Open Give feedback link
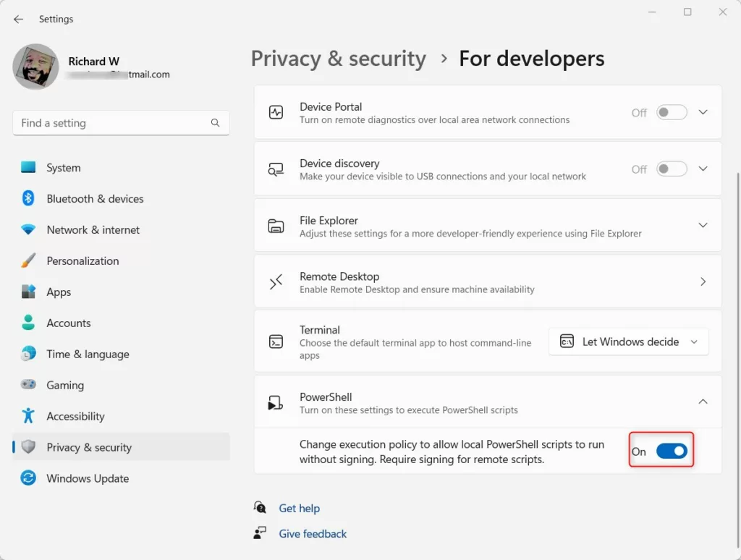Screen dimensions: 741x560 (313, 534)
